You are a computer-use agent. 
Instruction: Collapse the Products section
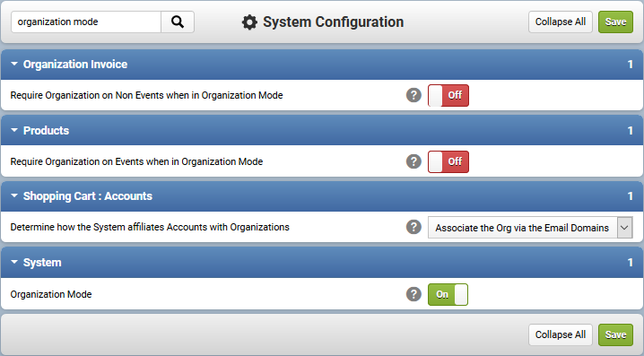point(14,130)
